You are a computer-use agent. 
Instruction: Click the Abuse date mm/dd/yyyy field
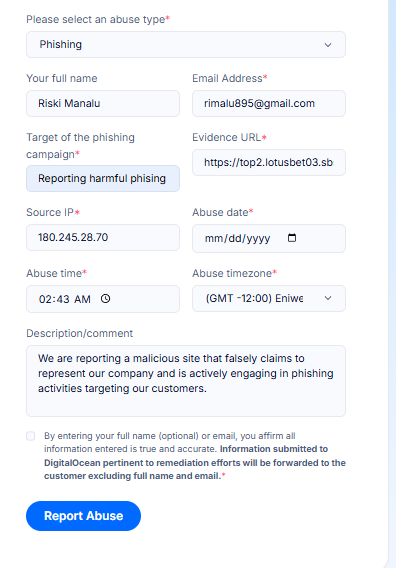click(269, 238)
